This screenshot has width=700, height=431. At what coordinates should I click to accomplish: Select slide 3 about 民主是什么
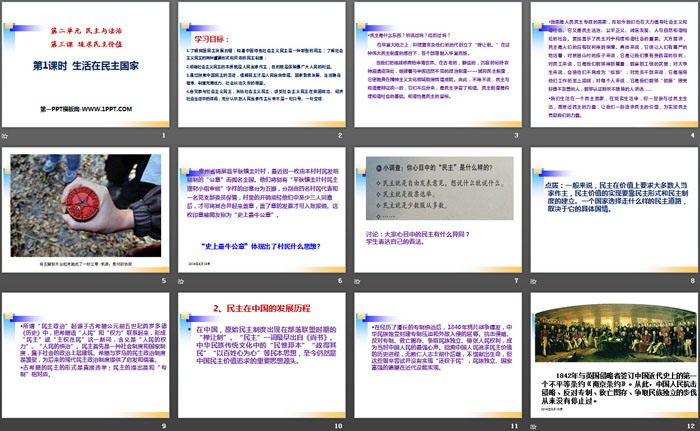coord(436,70)
